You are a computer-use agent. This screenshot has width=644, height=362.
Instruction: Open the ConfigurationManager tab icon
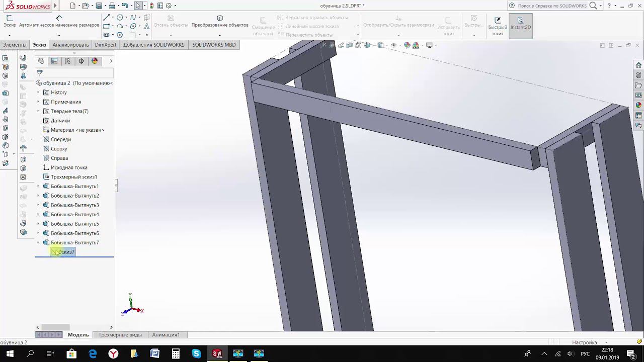coord(67,61)
